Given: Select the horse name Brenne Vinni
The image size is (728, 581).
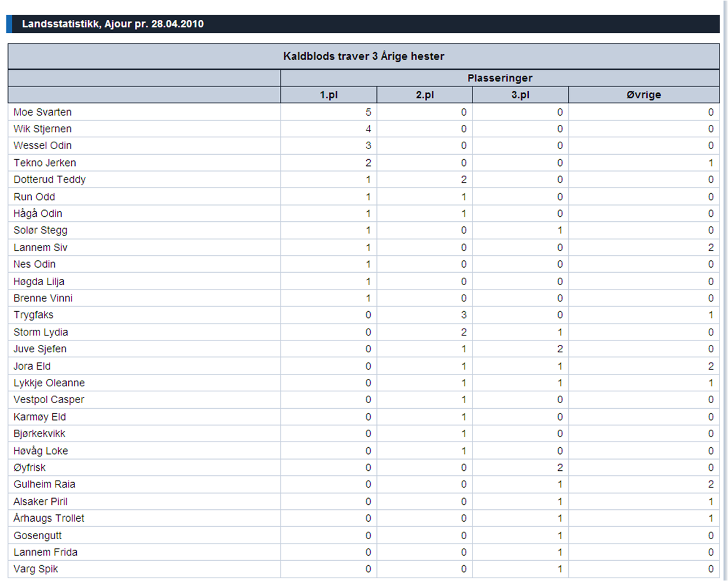Looking at the screenshot, I should (x=43, y=298).
